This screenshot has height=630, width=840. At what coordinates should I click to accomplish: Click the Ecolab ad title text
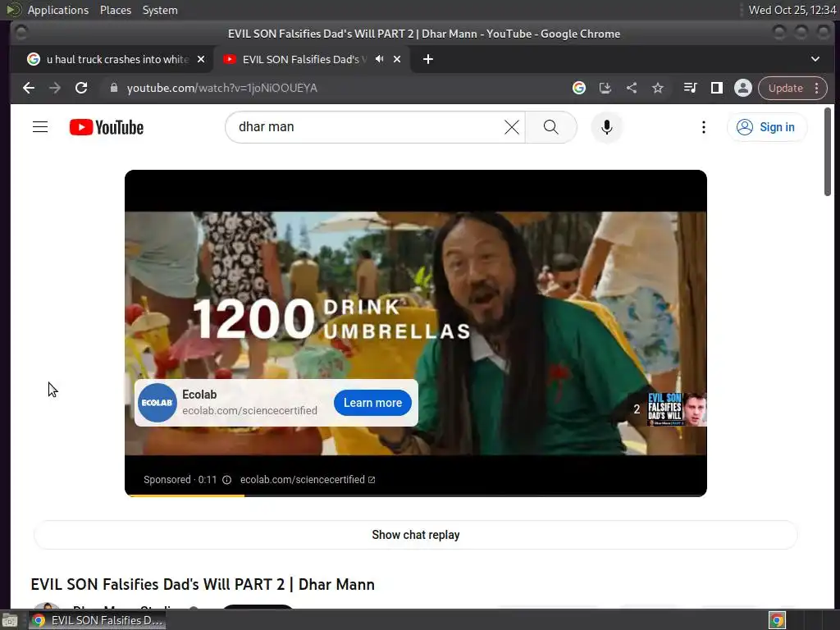pyautogui.click(x=199, y=395)
